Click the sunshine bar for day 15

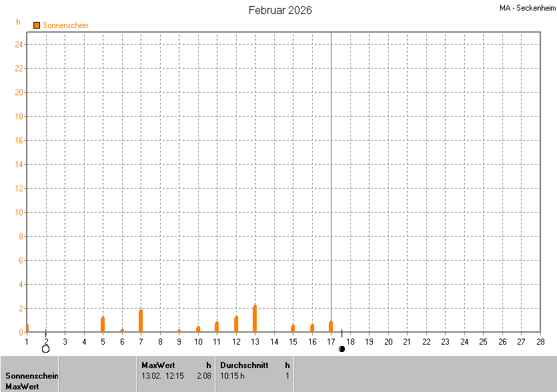tap(293, 328)
